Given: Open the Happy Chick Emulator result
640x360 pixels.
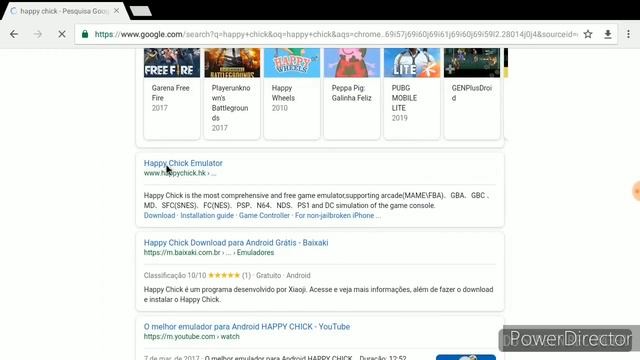Looking at the screenshot, I should (x=183, y=163).
